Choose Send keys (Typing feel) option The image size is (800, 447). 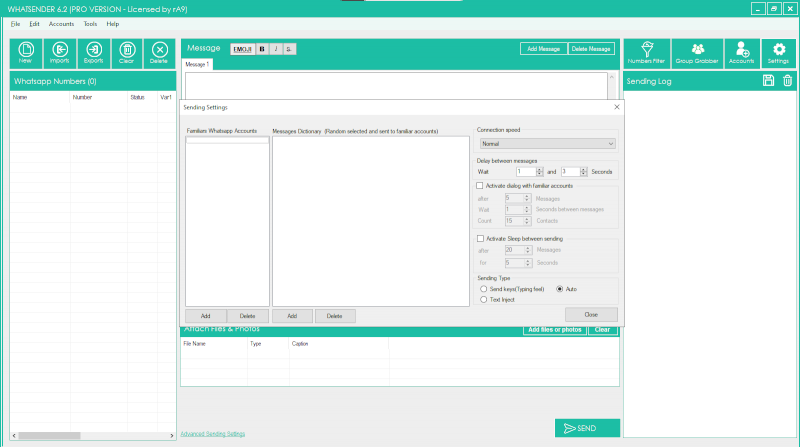[x=484, y=288]
